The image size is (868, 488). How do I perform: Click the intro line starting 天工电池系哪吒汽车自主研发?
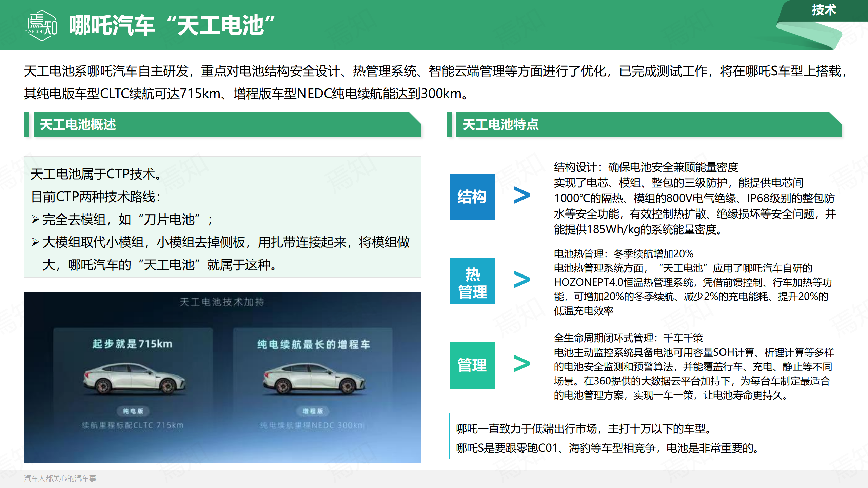[x=436, y=71]
